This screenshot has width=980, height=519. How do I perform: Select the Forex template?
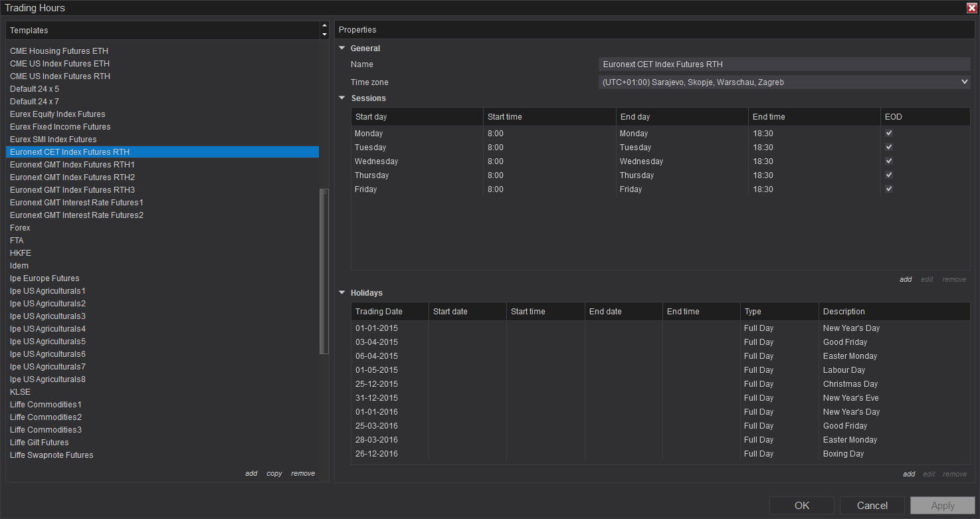[20, 228]
